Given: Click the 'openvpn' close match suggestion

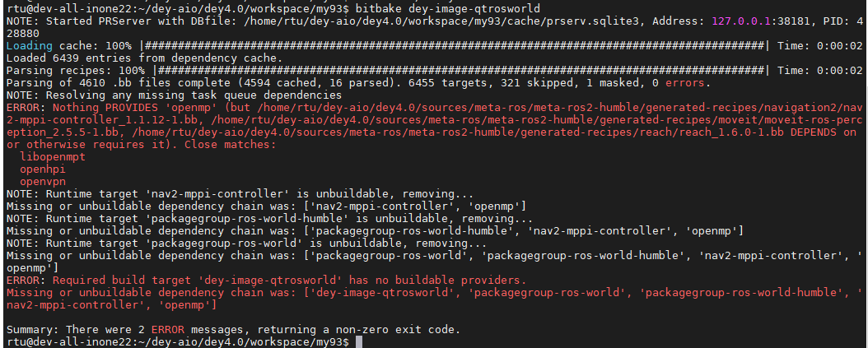Looking at the screenshot, I should 43,181.
